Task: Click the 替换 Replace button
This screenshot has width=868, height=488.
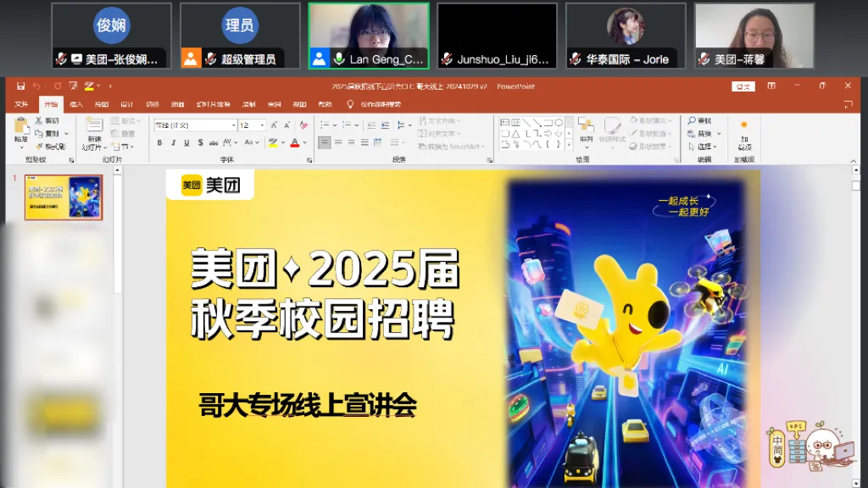Action: pyautogui.click(x=704, y=133)
